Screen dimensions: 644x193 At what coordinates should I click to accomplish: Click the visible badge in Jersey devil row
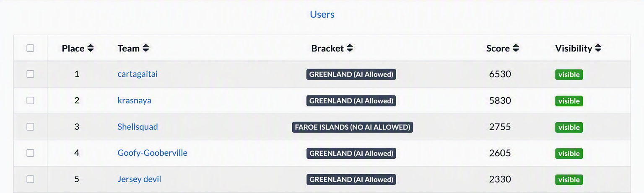tap(569, 180)
